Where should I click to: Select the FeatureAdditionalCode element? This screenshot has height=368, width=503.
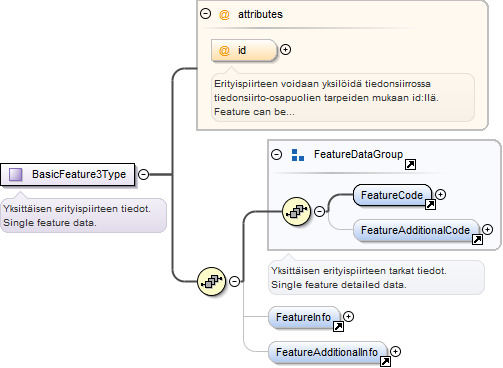416,230
